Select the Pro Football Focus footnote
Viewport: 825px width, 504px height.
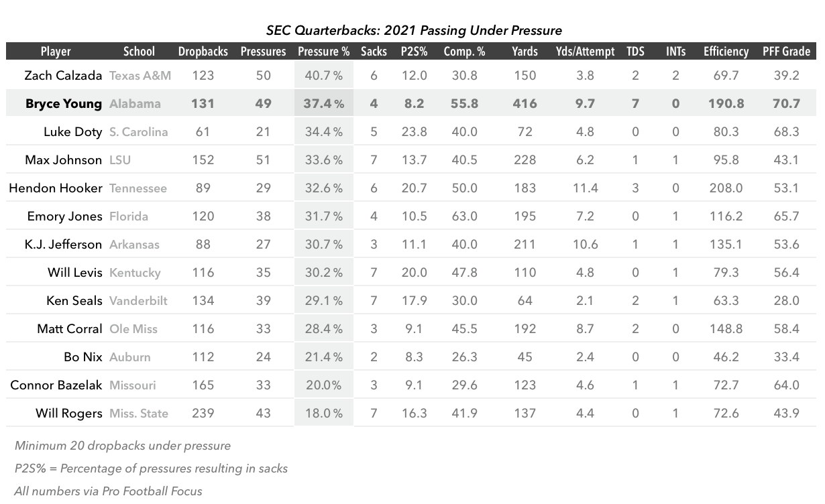108,491
